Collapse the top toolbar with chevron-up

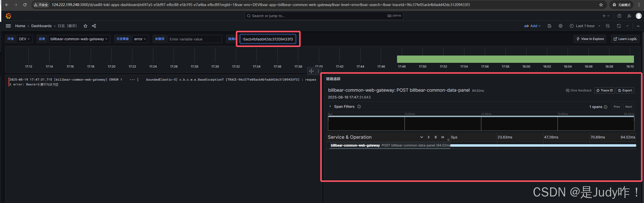click(638, 26)
